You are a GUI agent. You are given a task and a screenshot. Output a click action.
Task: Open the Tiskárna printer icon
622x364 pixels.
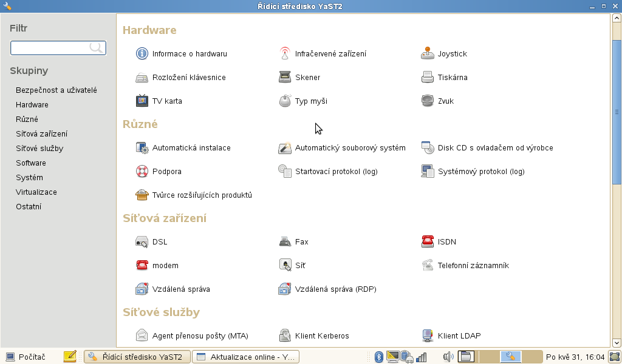pos(428,77)
